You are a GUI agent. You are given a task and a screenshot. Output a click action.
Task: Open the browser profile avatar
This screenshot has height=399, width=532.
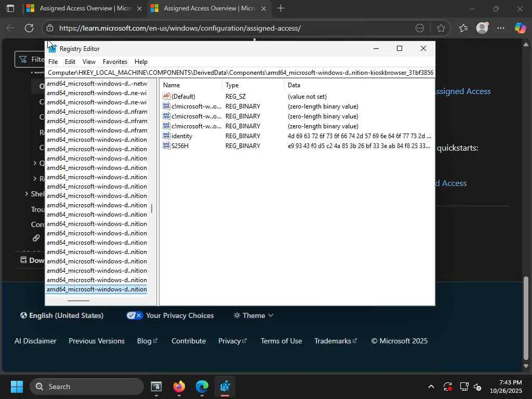(x=482, y=28)
